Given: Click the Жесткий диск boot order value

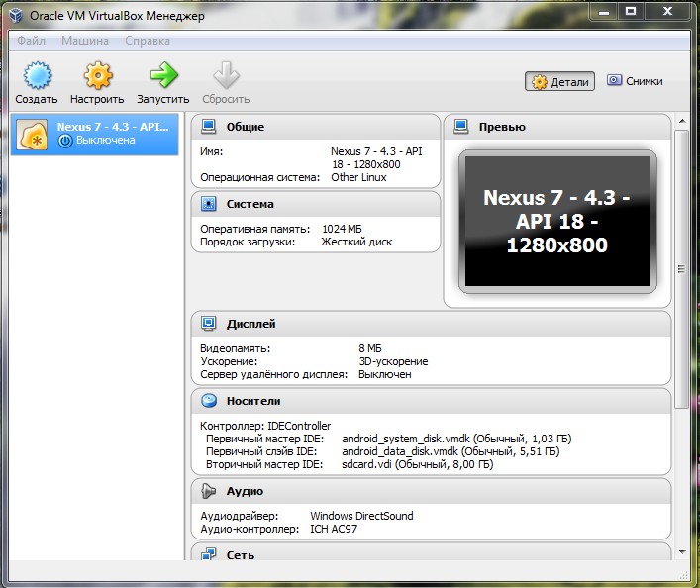Looking at the screenshot, I should pyautogui.click(x=356, y=242).
